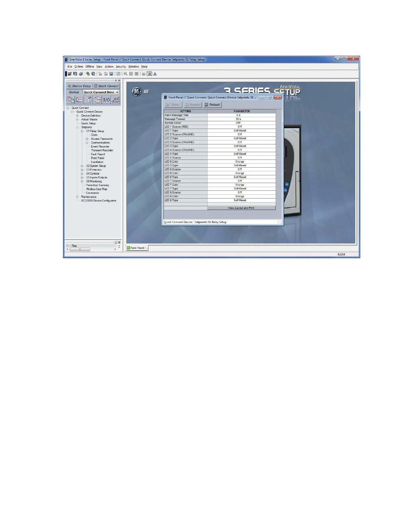This screenshot has width=411, height=532.
Task: Select Modbus User Map in the tree
Action: point(97,189)
